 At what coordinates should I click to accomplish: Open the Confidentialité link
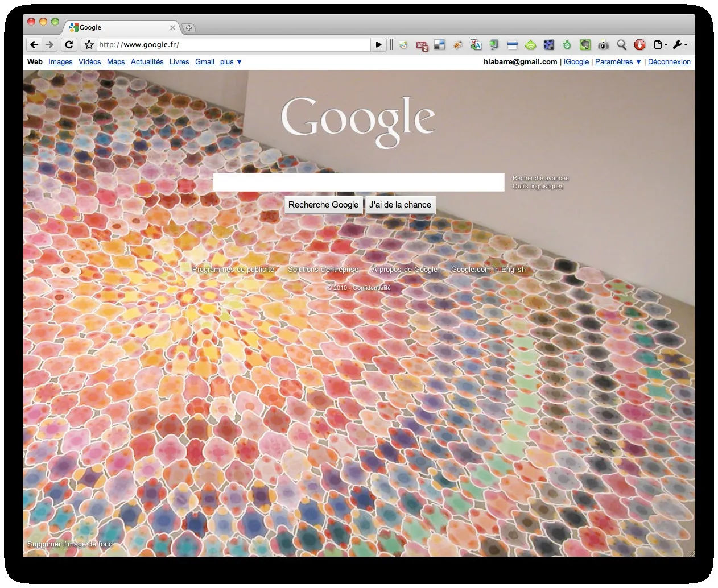click(372, 288)
